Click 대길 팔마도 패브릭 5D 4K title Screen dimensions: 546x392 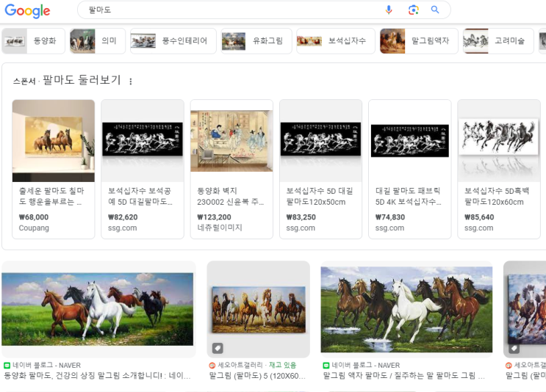(408, 196)
